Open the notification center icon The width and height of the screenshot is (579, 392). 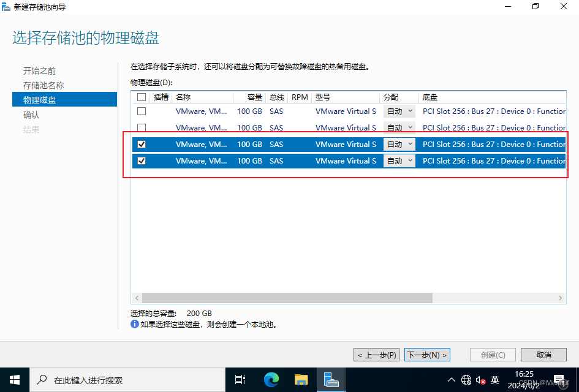(559, 380)
